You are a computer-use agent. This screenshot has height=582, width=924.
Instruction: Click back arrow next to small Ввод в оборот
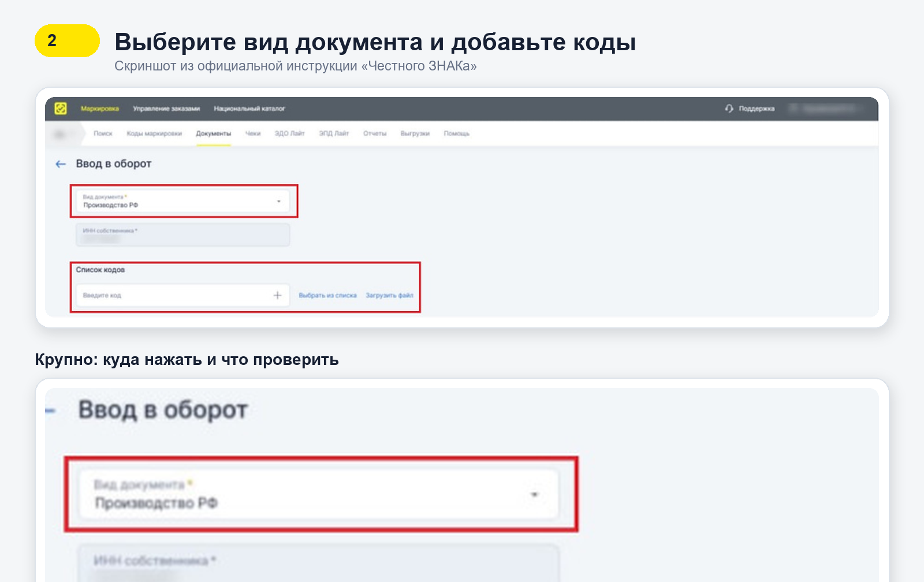[61, 164]
